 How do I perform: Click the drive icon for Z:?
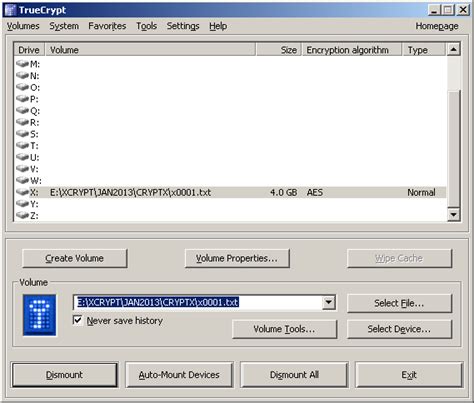point(22,215)
